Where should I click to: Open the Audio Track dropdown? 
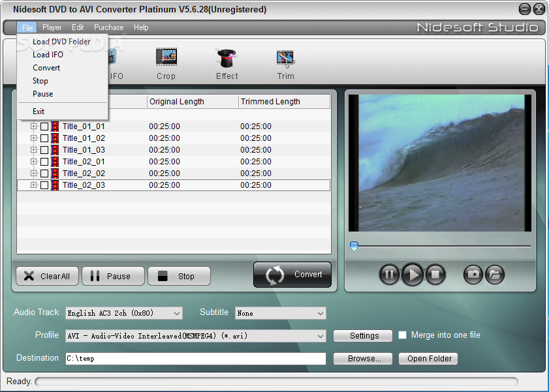pos(124,313)
